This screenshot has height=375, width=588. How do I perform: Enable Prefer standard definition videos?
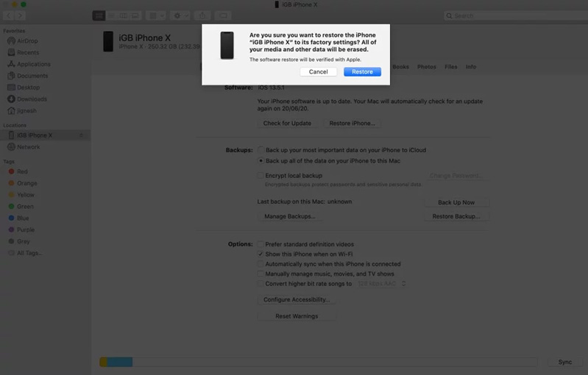coord(261,244)
